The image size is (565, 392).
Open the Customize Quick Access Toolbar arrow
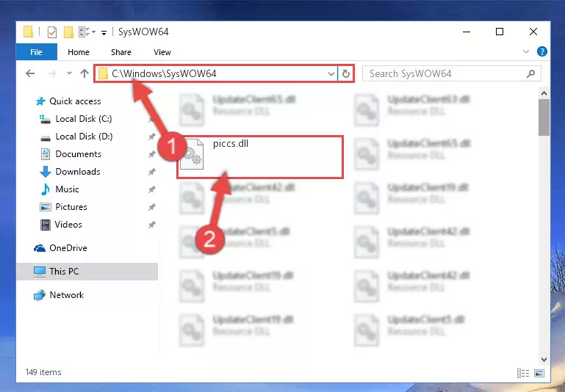104,33
